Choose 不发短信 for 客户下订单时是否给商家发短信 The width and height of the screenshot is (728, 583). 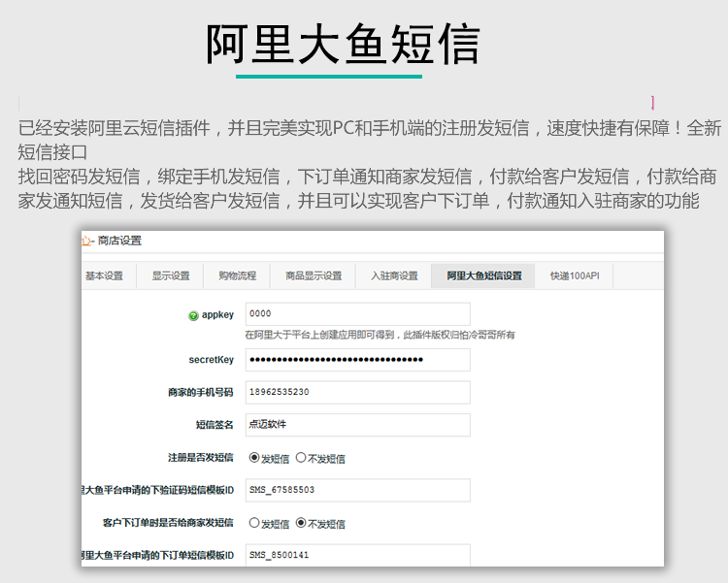pos(301,523)
